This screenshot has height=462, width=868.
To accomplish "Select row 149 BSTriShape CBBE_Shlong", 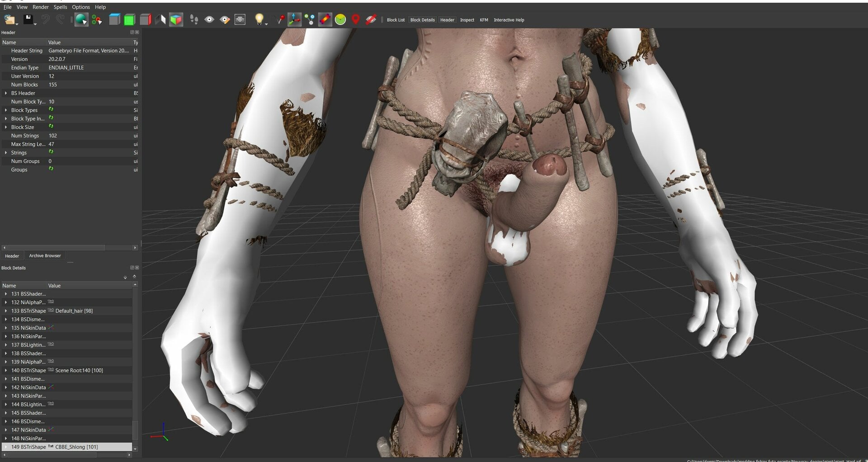I will click(x=66, y=447).
